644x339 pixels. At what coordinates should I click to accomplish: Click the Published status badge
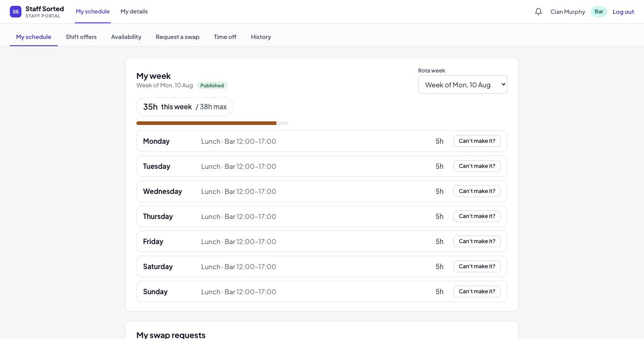coord(212,86)
